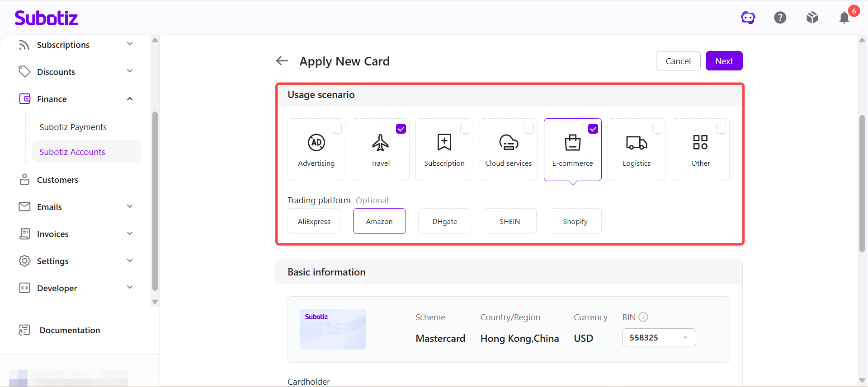Image resolution: width=868 pixels, height=387 pixels.
Task: Click the Developer code icon in sidebar
Action: point(24,288)
